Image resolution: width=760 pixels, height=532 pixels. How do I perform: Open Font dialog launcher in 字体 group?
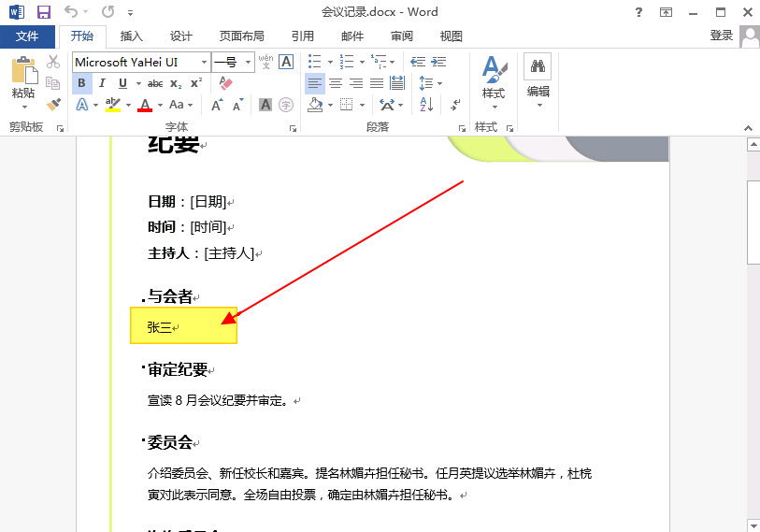click(x=293, y=128)
